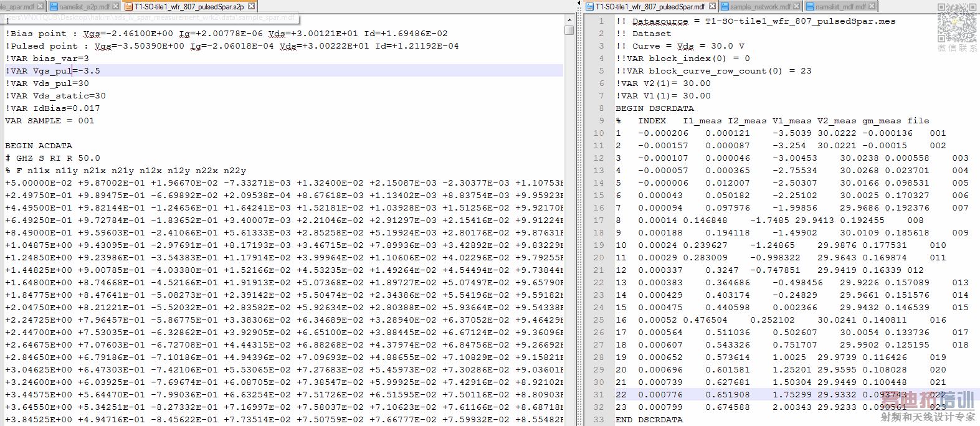Switch to the namelist_s2p.mdf tab
The image size is (980, 426).
point(84,6)
